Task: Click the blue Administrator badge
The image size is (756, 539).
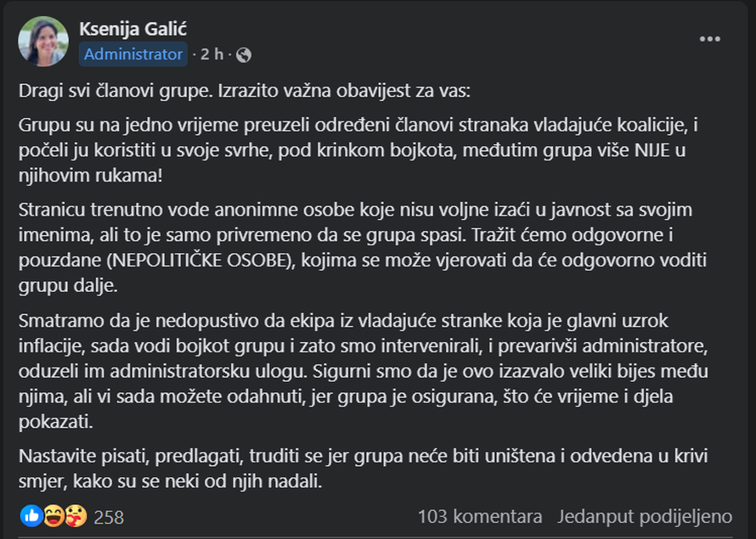Action: pos(133,54)
